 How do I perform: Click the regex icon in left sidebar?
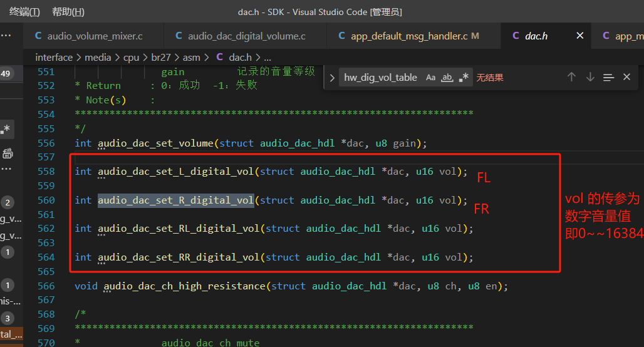point(6,130)
